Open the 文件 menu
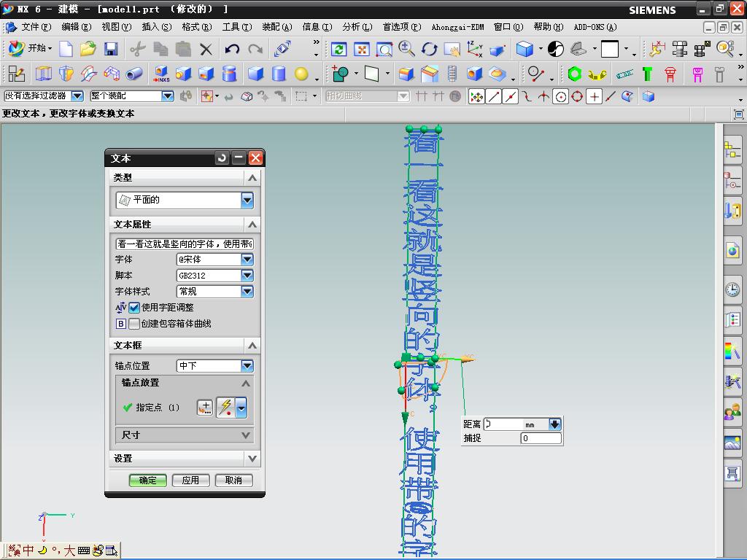The width and height of the screenshot is (747, 560). (36, 27)
